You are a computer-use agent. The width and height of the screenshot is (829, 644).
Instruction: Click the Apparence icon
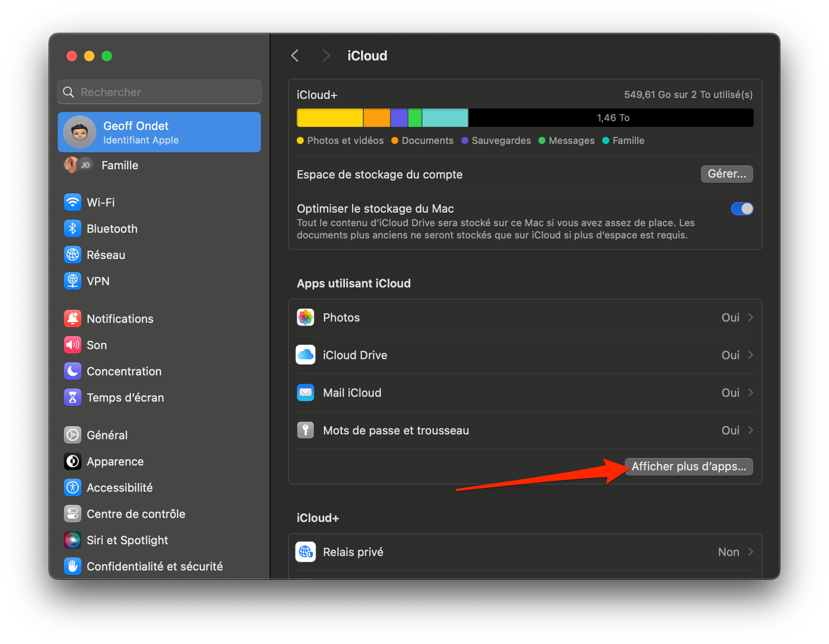pyautogui.click(x=73, y=461)
